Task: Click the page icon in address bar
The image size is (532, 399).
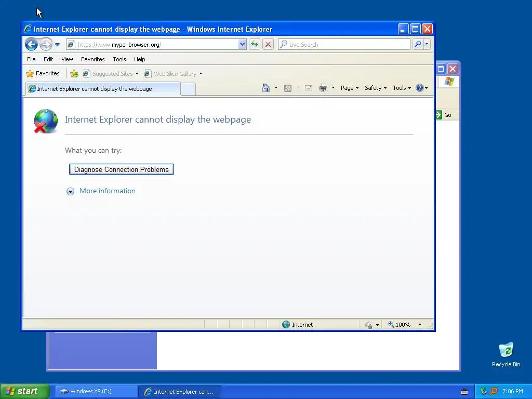Action: (71, 45)
